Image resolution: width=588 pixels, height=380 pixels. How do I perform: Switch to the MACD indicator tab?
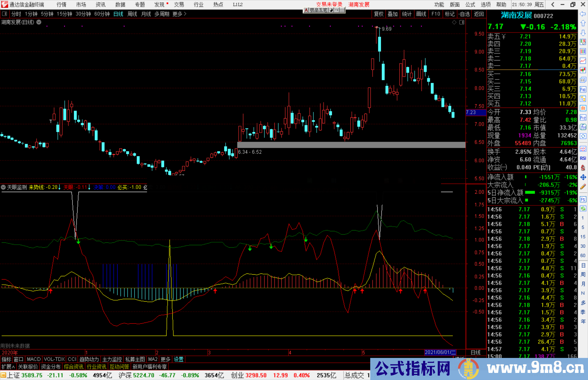[33, 359]
